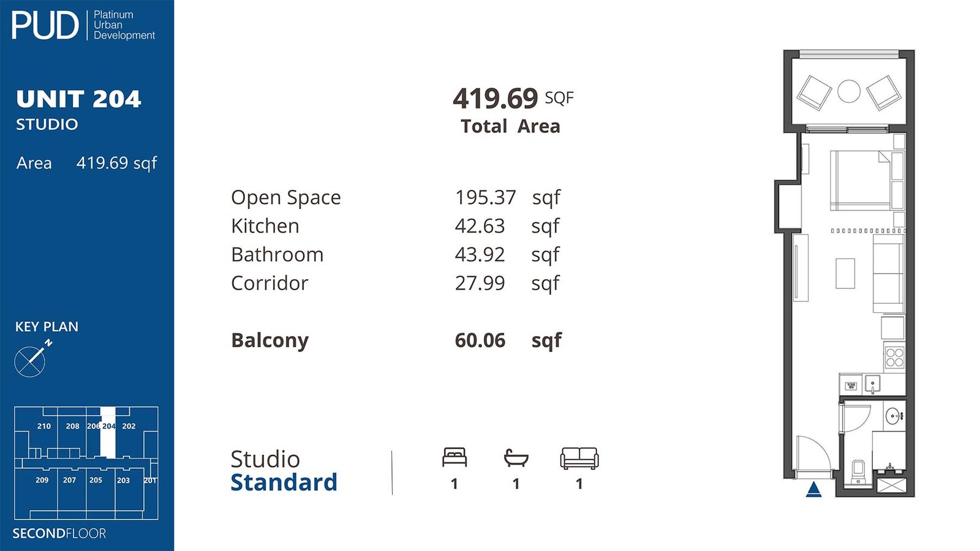The width and height of the screenshot is (980, 551).
Task: Click the Open Space row label
Action: pos(285,197)
